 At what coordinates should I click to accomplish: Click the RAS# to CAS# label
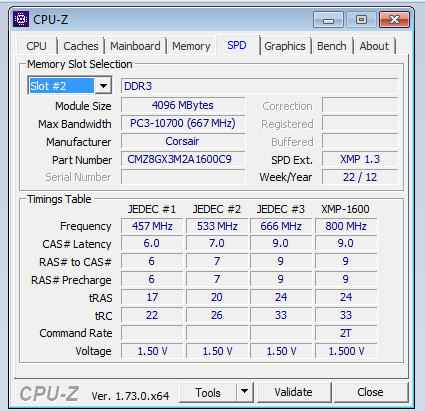75,262
